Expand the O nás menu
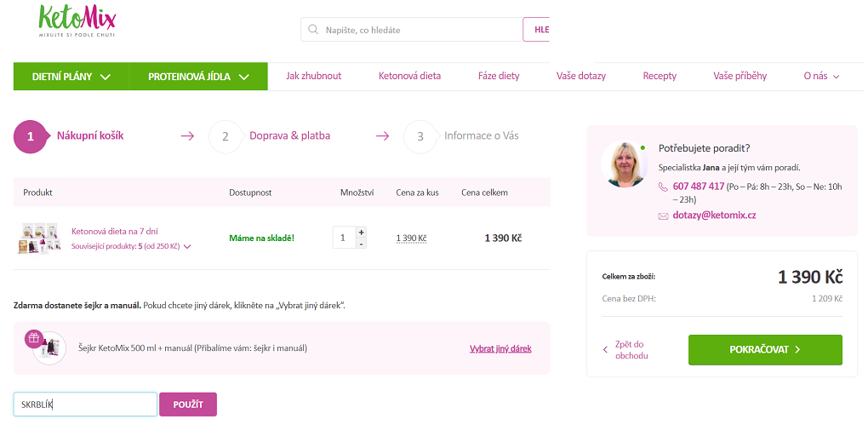The height and width of the screenshot is (425, 868). [821, 76]
